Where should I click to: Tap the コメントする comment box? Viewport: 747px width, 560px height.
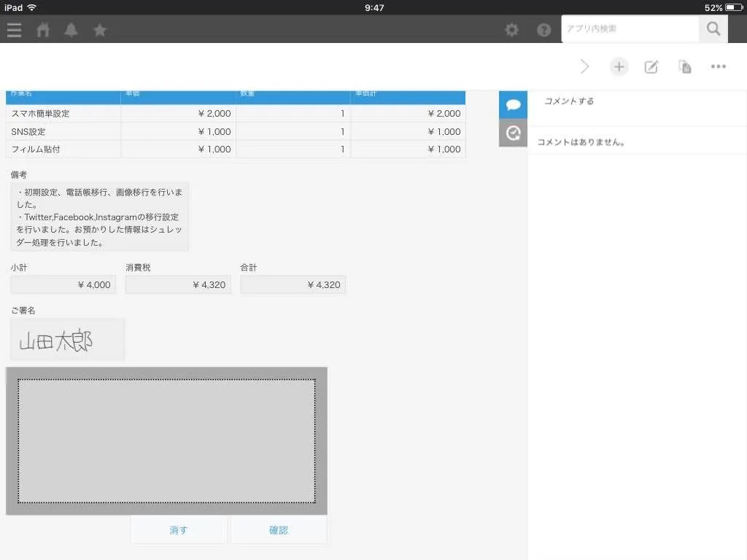click(635, 101)
